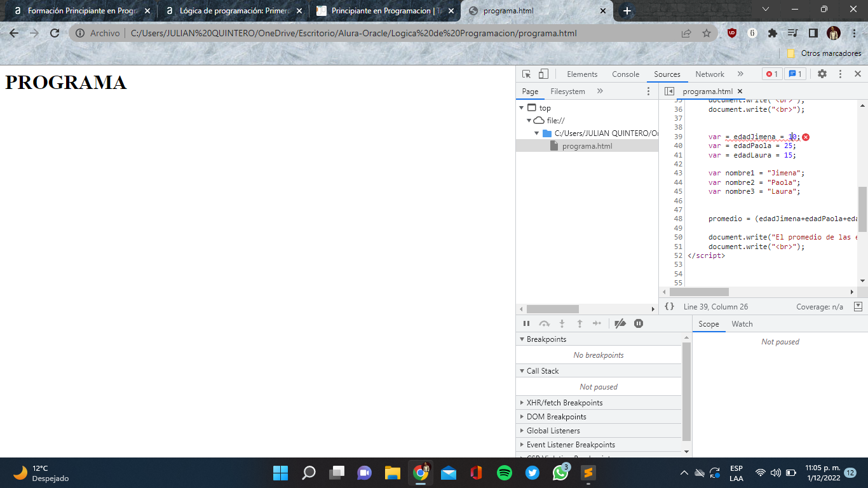Open a new browser tab

tap(627, 11)
